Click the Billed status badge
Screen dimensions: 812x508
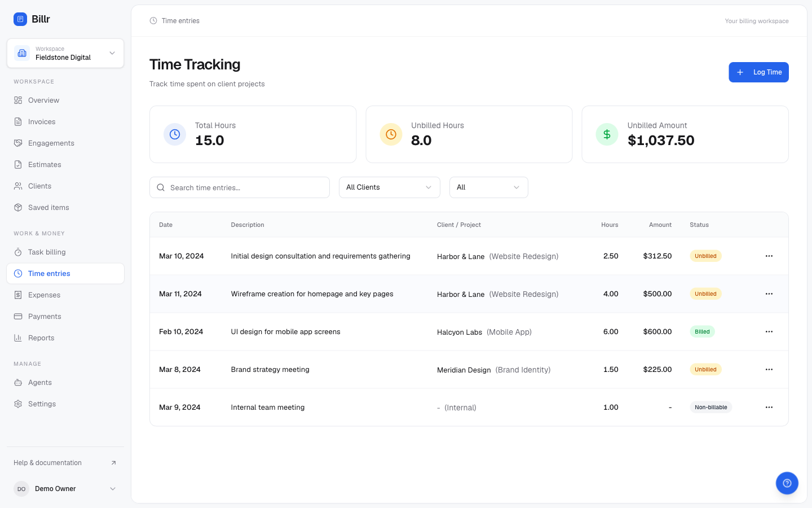pos(702,332)
